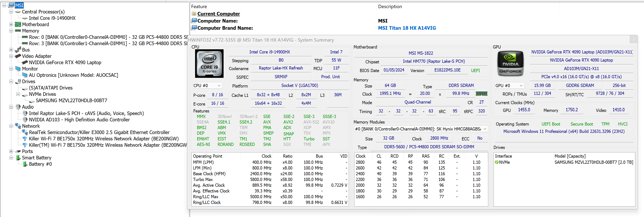The height and width of the screenshot is (217, 644).
Task: Click the MSI Titan 18 HX A14VIG brand link
Action: tap(407, 28)
